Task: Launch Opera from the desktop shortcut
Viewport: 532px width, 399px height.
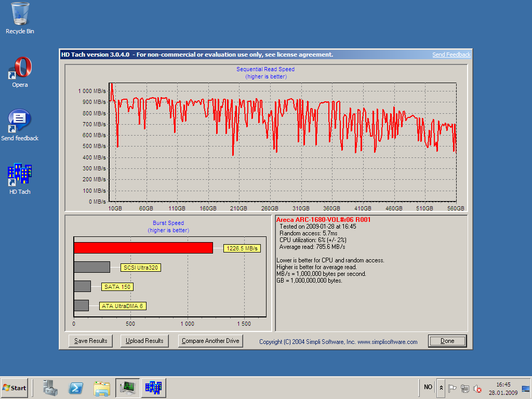Action: [20, 72]
